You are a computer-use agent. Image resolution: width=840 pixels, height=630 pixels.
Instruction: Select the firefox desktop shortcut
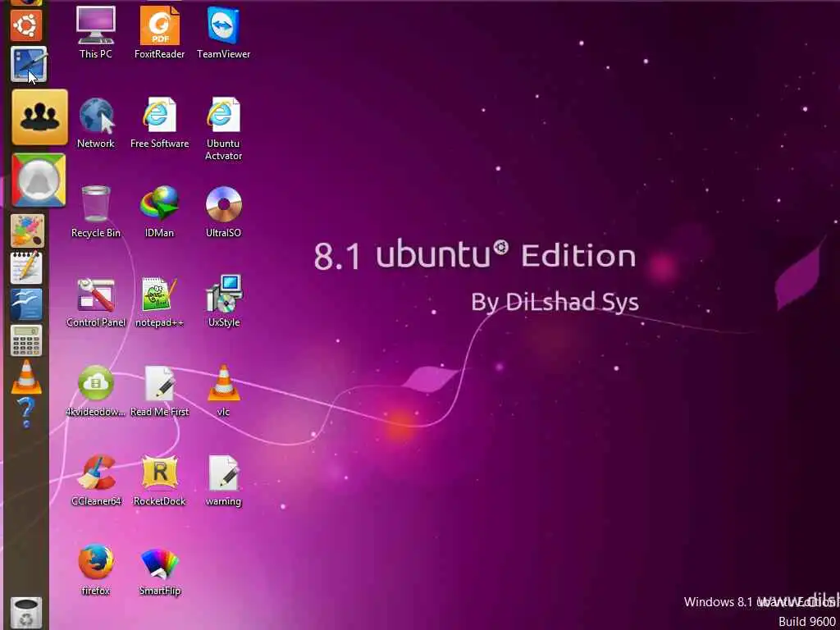[x=95, y=570]
